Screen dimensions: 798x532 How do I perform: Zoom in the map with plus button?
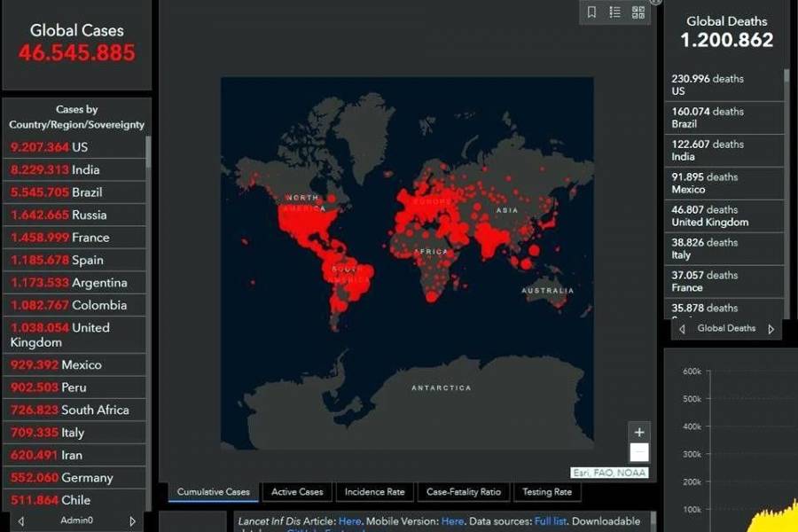click(x=639, y=432)
